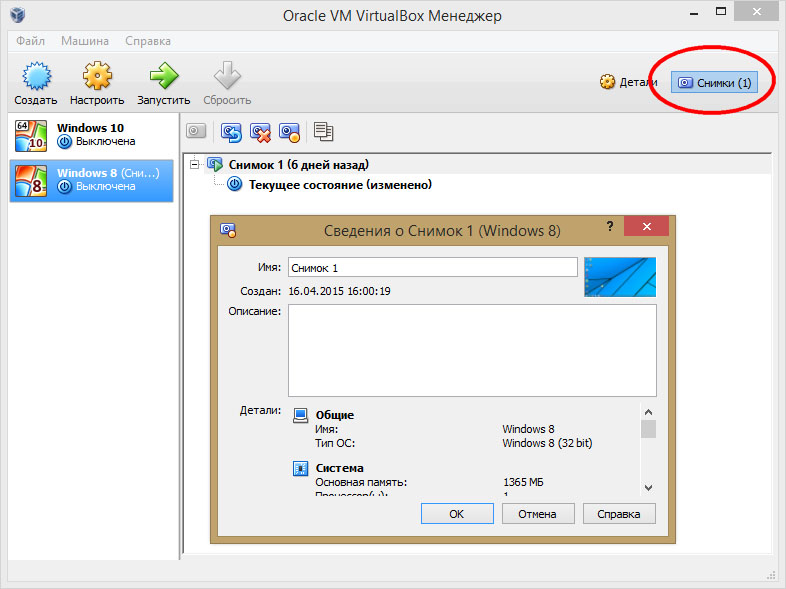Click the Система section heading
Viewport: 786px width, 589px height.
pyautogui.click(x=339, y=468)
